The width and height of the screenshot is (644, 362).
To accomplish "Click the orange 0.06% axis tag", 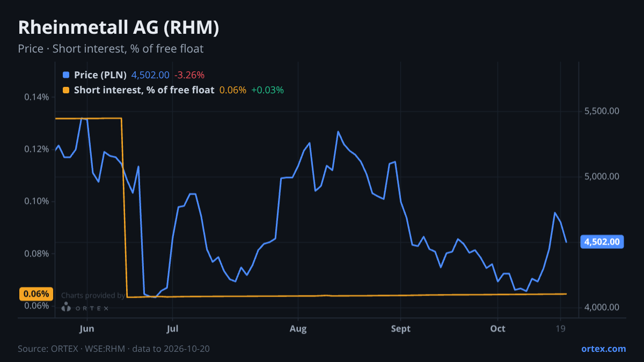I will [x=36, y=294].
